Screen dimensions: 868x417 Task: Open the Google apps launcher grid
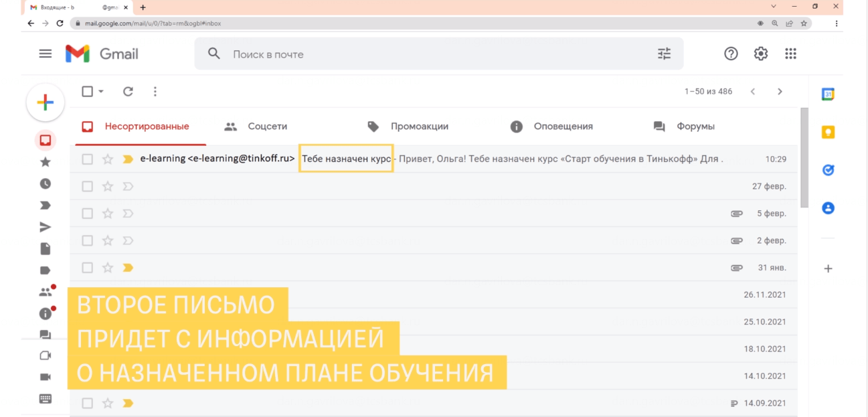(x=790, y=54)
